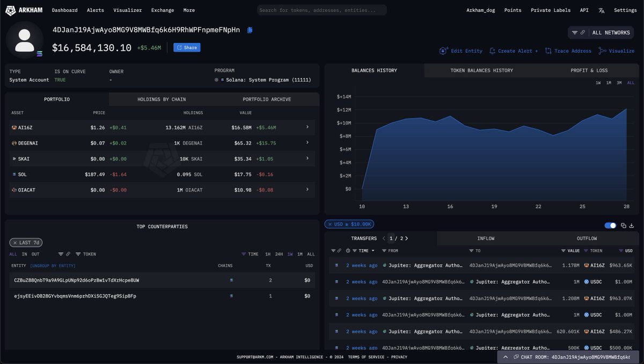Viewport: 644px width, 364px height.
Task: Click the AI16Z token icon in portfolio
Action: [x=14, y=128]
